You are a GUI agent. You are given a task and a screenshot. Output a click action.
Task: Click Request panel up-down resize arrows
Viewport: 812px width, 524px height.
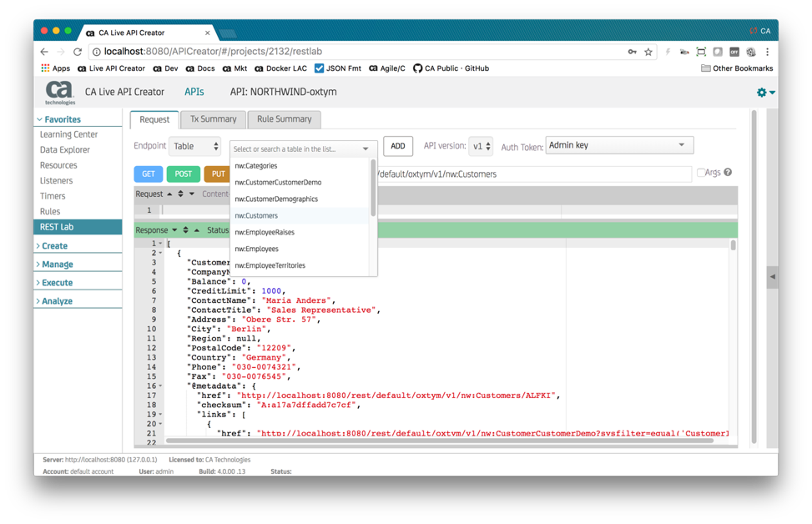pyautogui.click(x=181, y=194)
